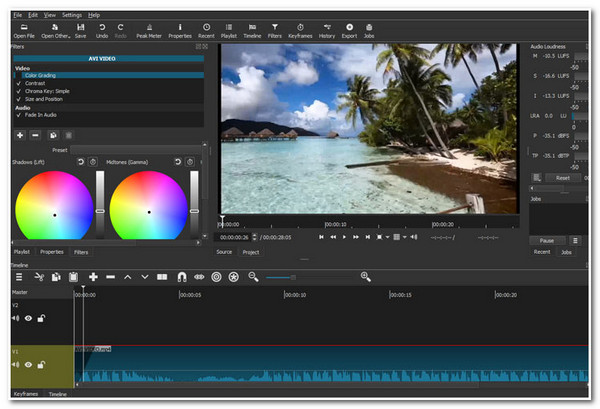Zoom in the timeline magnifier icon
Image resolution: width=600 pixels, height=409 pixels.
(x=365, y=277)
